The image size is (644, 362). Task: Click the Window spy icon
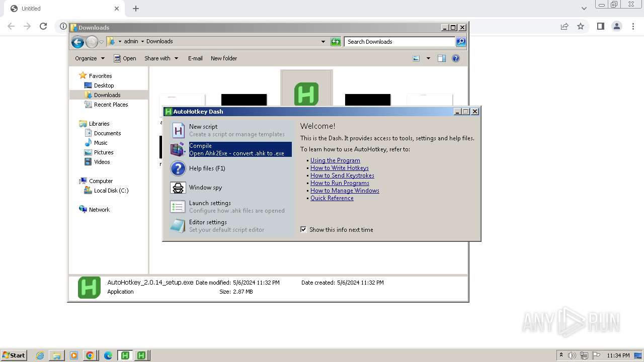(178, 188)
